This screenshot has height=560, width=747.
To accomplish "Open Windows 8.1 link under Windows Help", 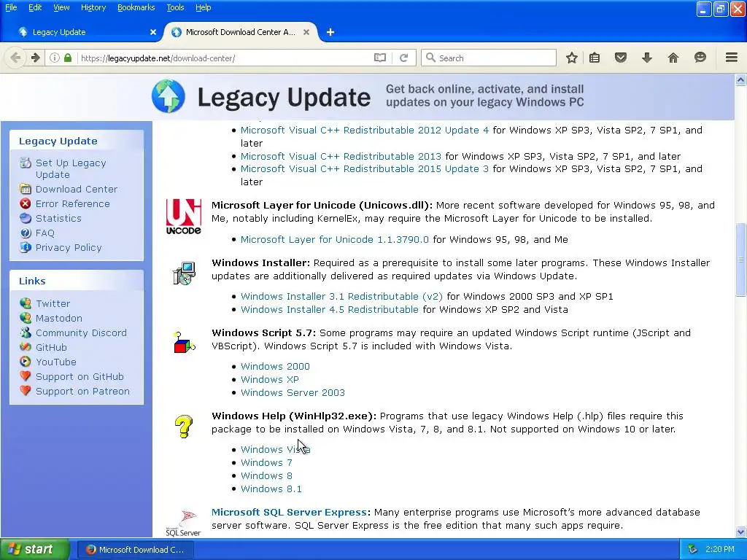I will [271, 489].
